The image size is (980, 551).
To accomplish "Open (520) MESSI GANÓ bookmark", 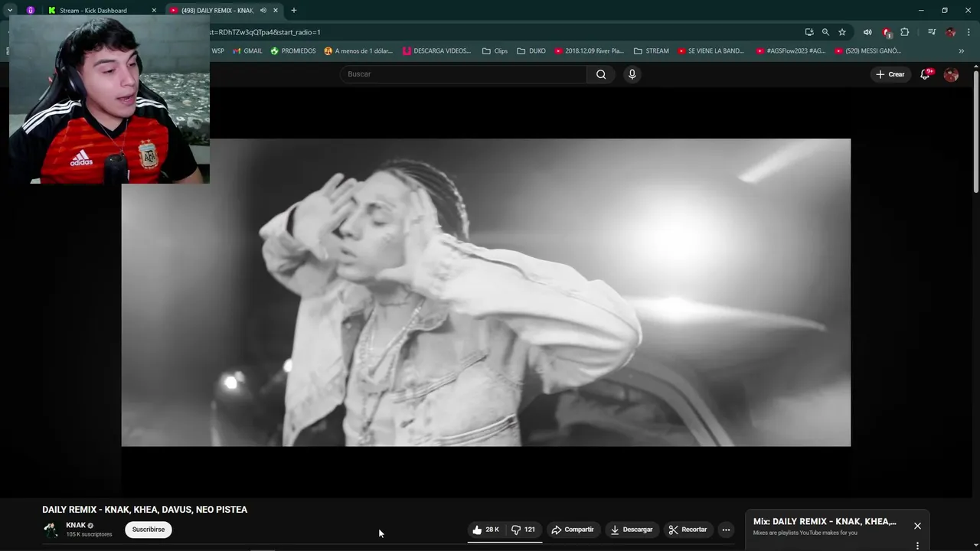I will tap(868, 51).
